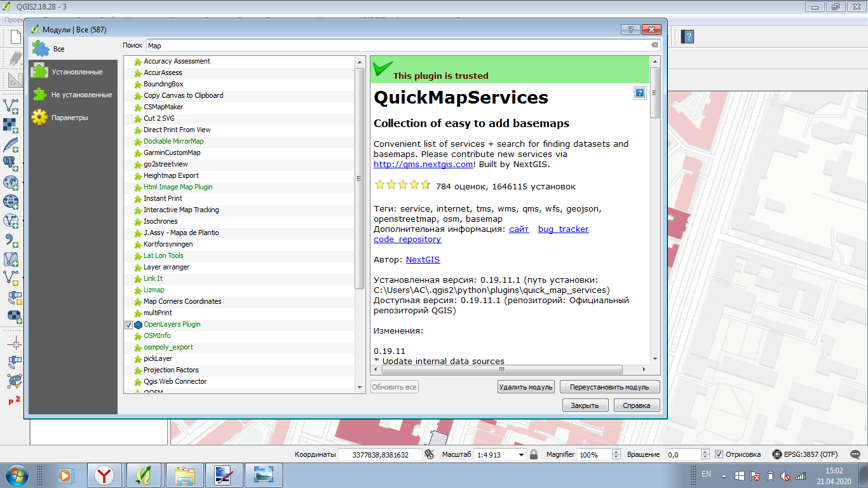
Task: Click the Add SpatiaLite Layer feather icon
Action: (x=11, y=144)
